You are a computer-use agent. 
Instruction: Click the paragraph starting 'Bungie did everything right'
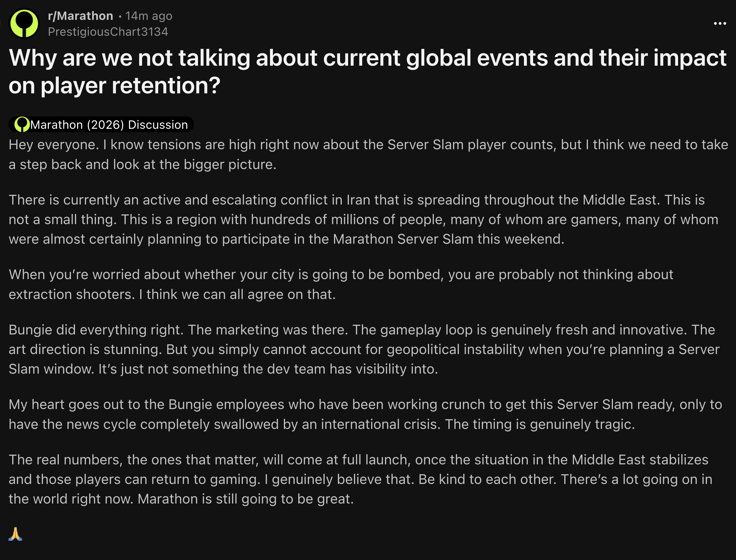click(364, 349)
